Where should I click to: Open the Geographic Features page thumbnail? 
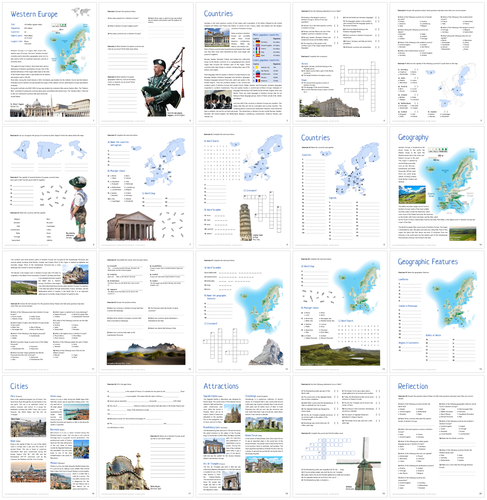(x=437, y=312)
